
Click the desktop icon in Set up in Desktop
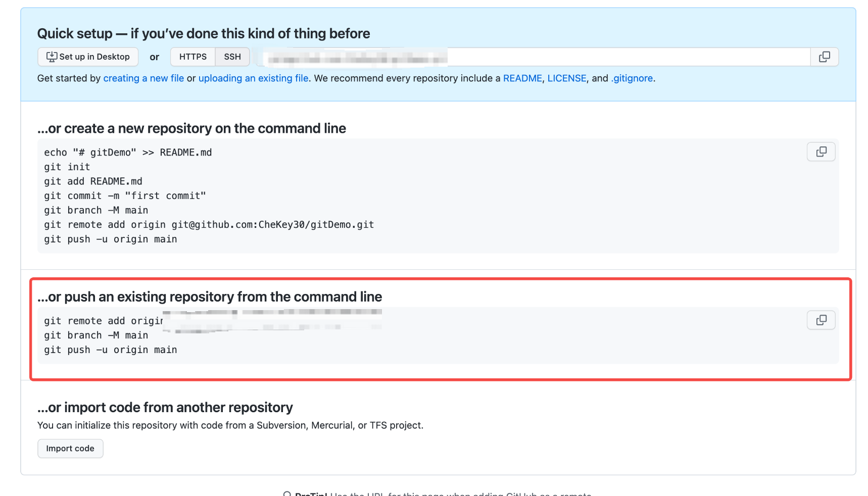point(52,57)
